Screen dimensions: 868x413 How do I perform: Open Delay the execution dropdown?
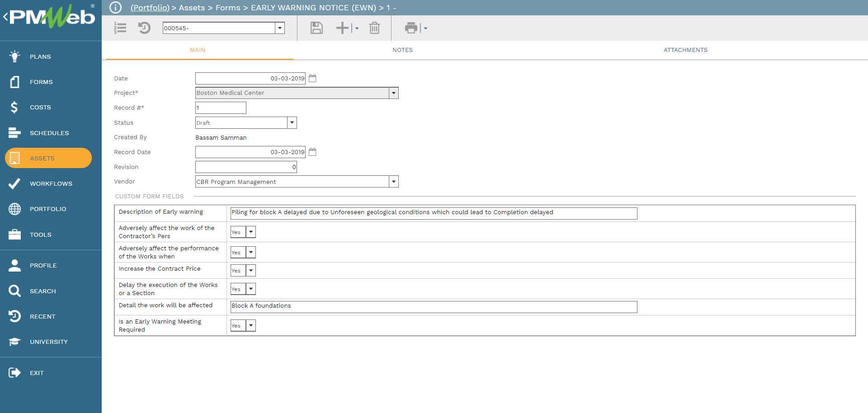[x=251, y=289]
